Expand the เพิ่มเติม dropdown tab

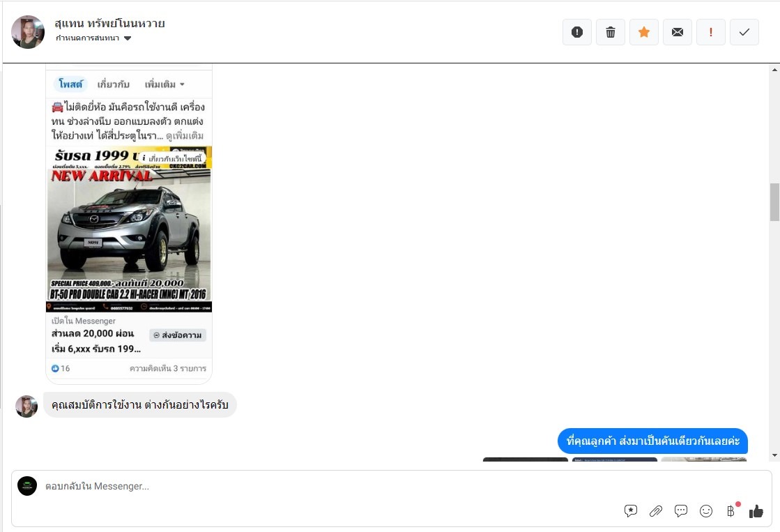[x=165, y=84]
